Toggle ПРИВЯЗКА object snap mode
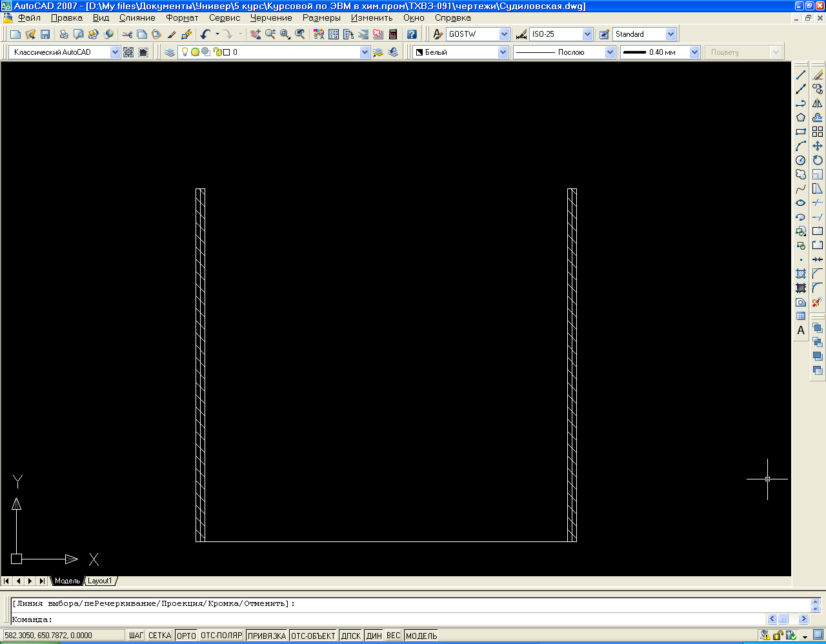826x644 pixels. (267, 636)
